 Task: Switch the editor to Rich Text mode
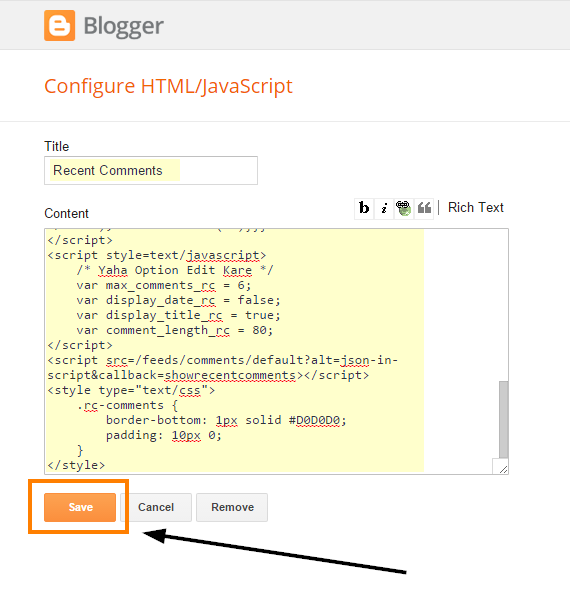pyautogui.click(x=476, y=207)
